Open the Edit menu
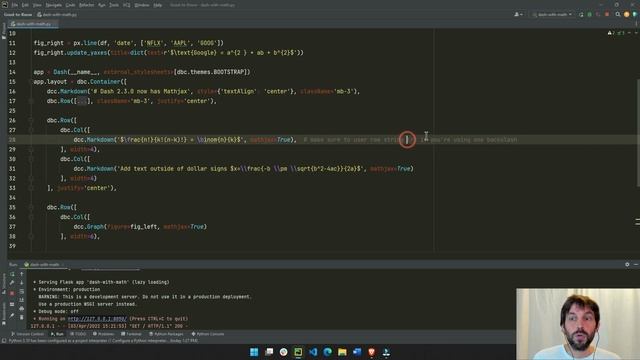Image resolution: width=640 pixels, height=360 pixels. [x=25, y=5]
